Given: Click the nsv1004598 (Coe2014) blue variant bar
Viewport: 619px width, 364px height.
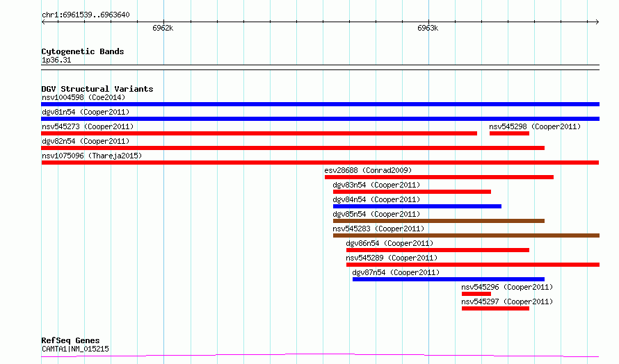Looking at the screenshot, I should point(320,104).
